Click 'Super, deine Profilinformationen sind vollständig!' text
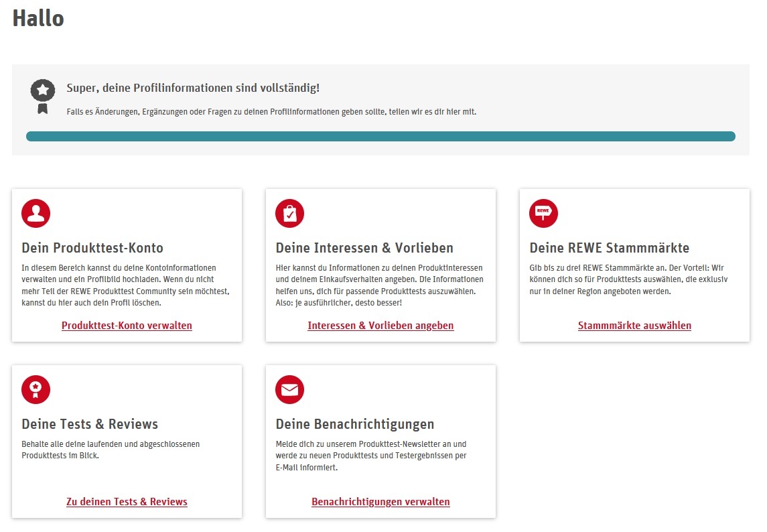The height and width of the screenshot is (532, 767). tap(193, 88)
